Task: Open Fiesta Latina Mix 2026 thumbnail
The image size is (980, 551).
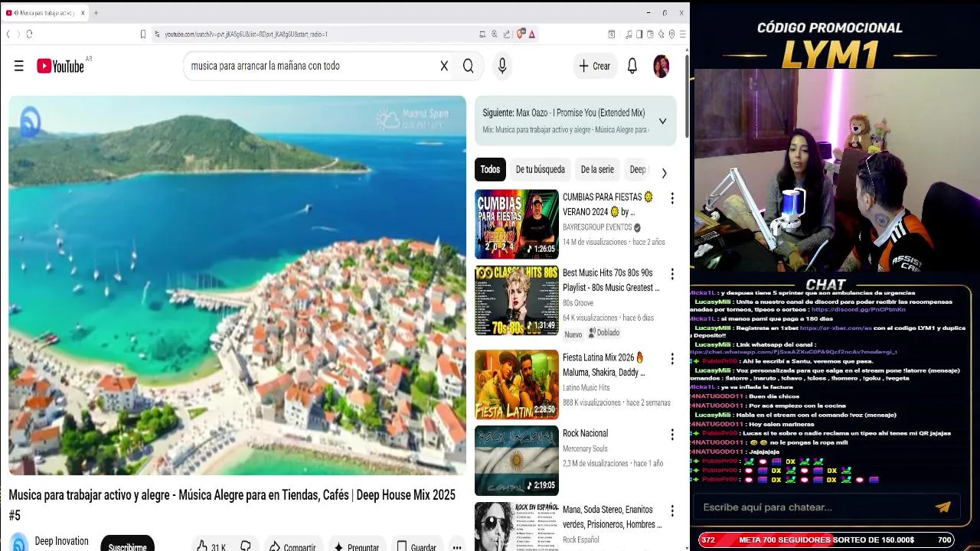Action: 517,384
